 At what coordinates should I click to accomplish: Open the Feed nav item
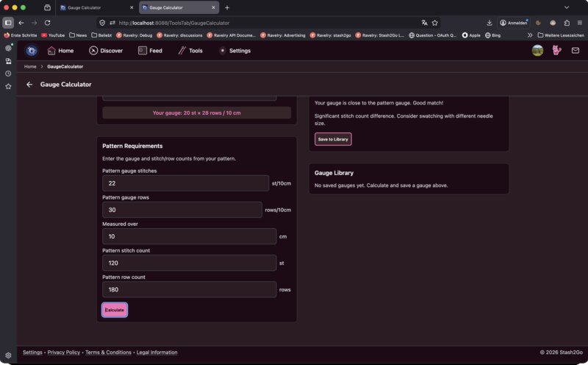(x=150, y=51)
